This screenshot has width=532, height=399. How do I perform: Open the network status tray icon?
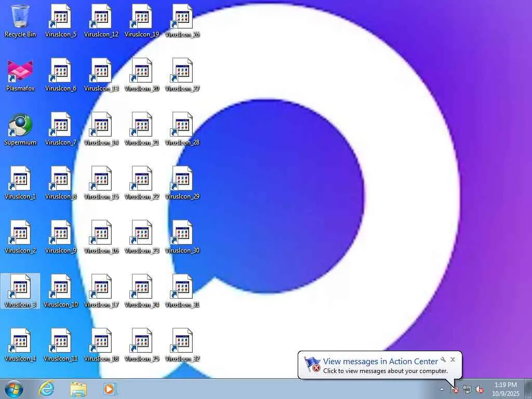point(467,389)
